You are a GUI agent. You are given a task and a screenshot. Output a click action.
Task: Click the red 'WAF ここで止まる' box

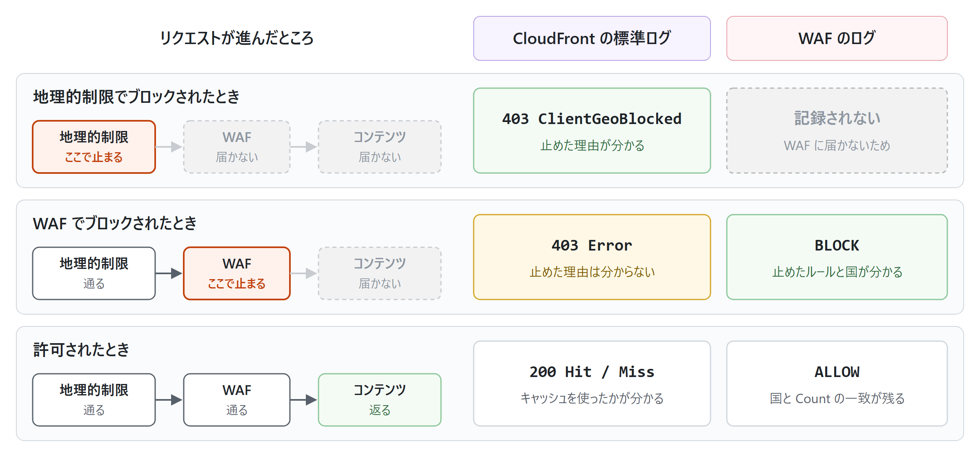pos(237,273)
